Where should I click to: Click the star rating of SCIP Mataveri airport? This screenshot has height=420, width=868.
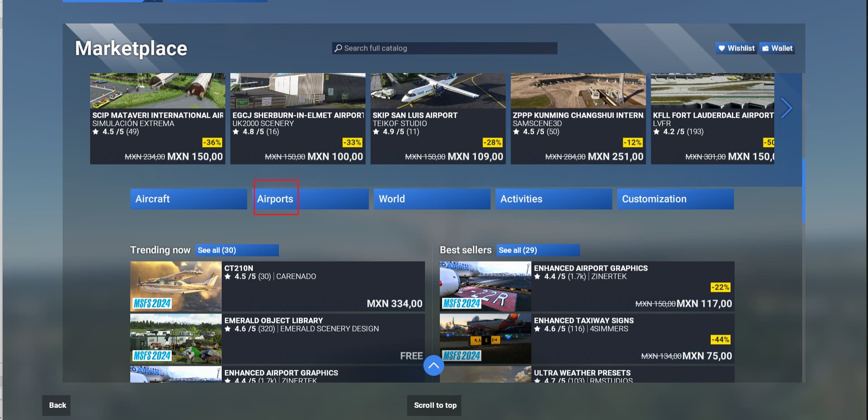click(116, 132)
